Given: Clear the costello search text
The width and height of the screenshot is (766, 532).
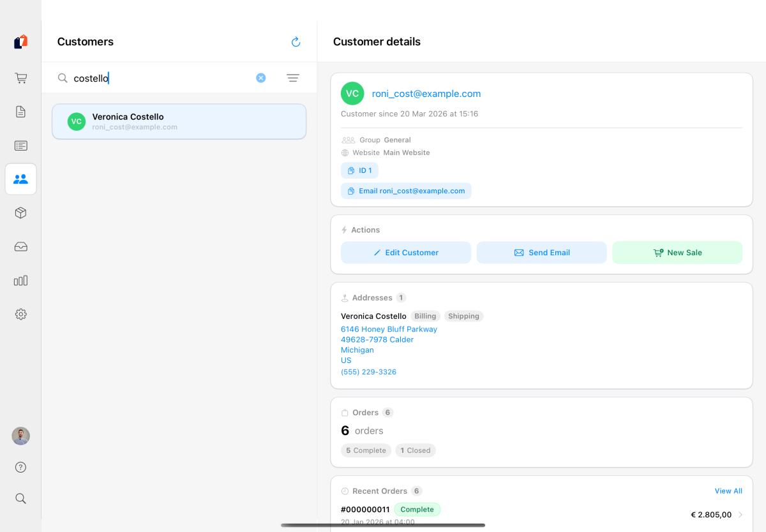Looking at the screenshot, I should pos(260,78).
